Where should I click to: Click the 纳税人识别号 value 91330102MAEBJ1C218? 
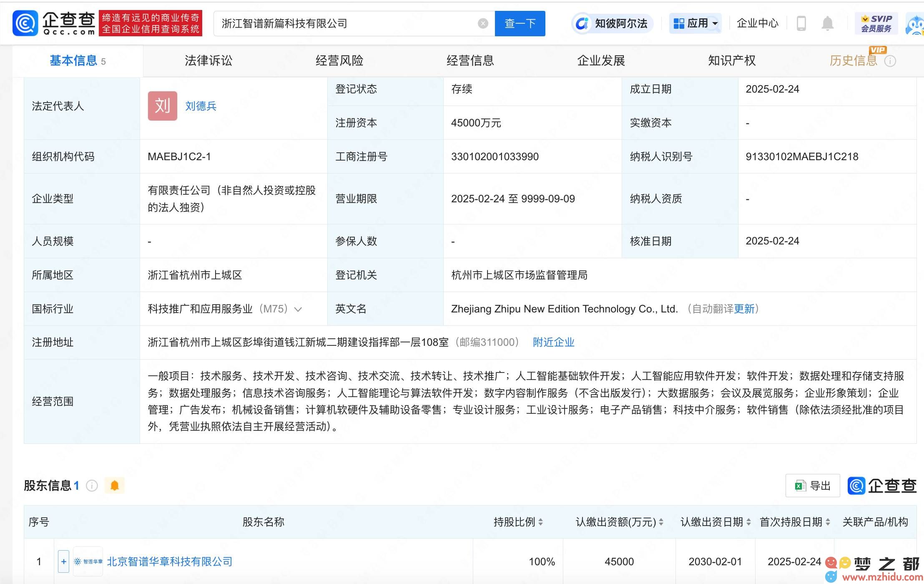point(802,157)
